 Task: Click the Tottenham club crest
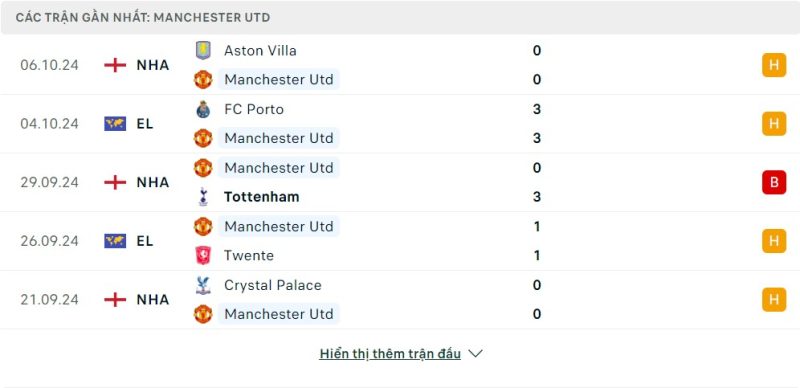tap(203, 197)
